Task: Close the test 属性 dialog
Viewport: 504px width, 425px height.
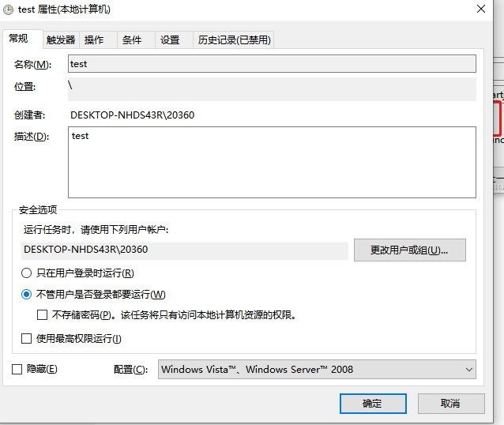Action: pyautogui.click(x=481, y=9)
